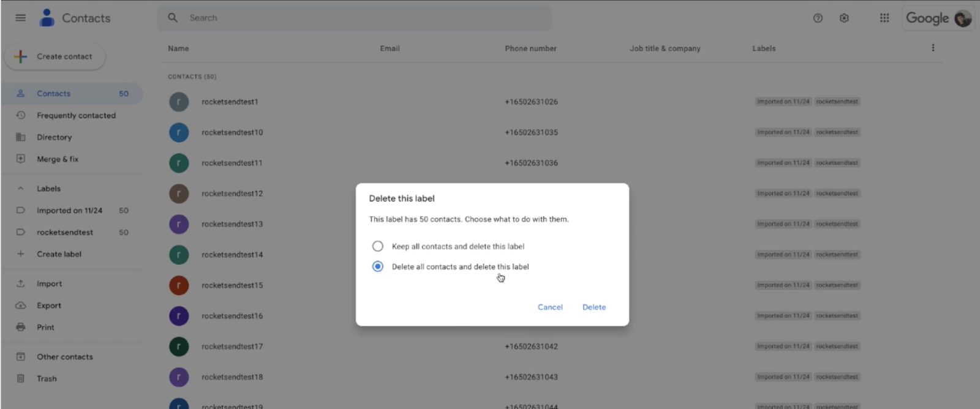Click the Merge & fix icon
The height and width of the screenshot is (409, 980).
pyautogui.click(x=21, y=159)
